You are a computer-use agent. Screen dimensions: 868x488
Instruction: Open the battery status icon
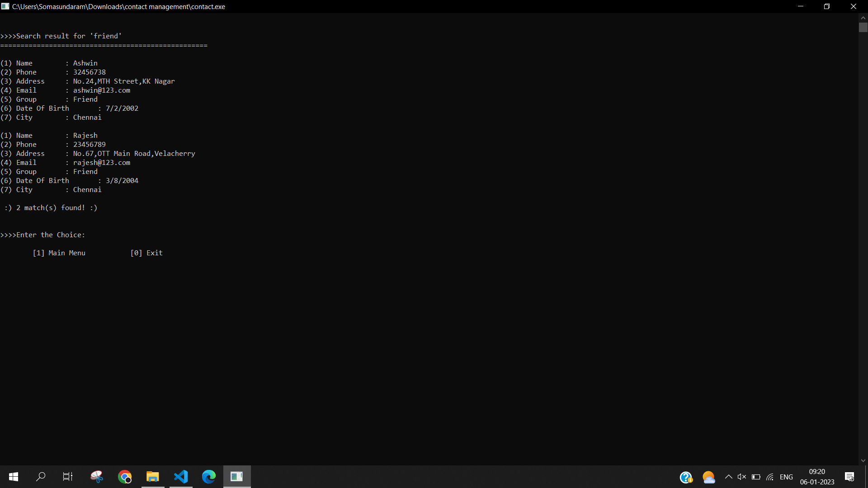click(756, 477)
